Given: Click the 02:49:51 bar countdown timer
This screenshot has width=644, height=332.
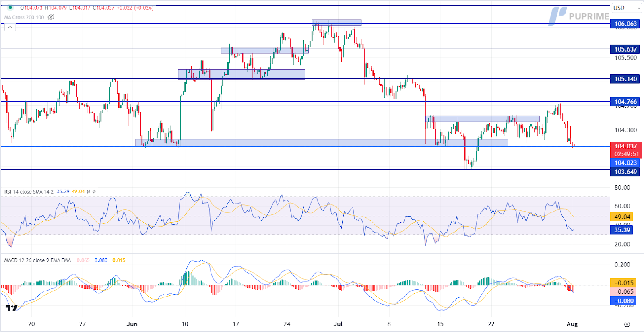Looking at the screenshot, I should point(626,154).
